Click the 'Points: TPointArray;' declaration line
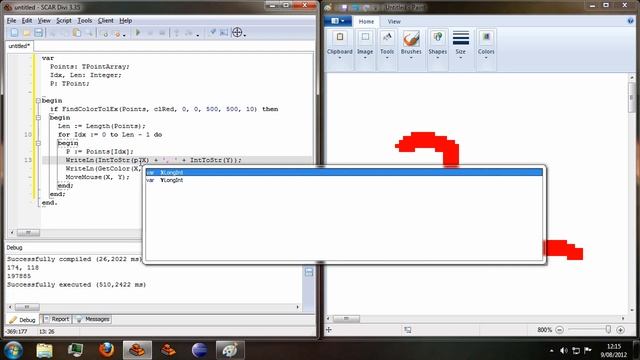Image resolution: width=640 pixels, height=360 pixels. point(90,67)
